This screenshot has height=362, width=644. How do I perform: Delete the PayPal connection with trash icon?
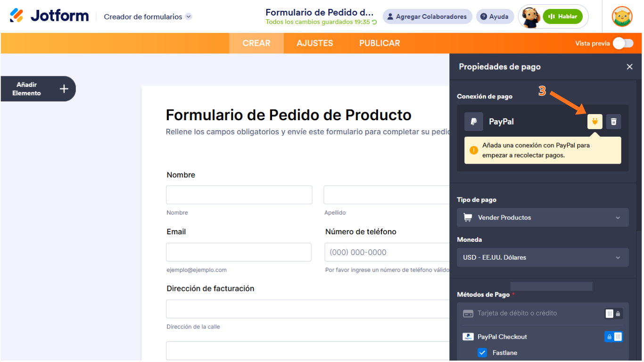pyautogui.click(x=613, y=122)
